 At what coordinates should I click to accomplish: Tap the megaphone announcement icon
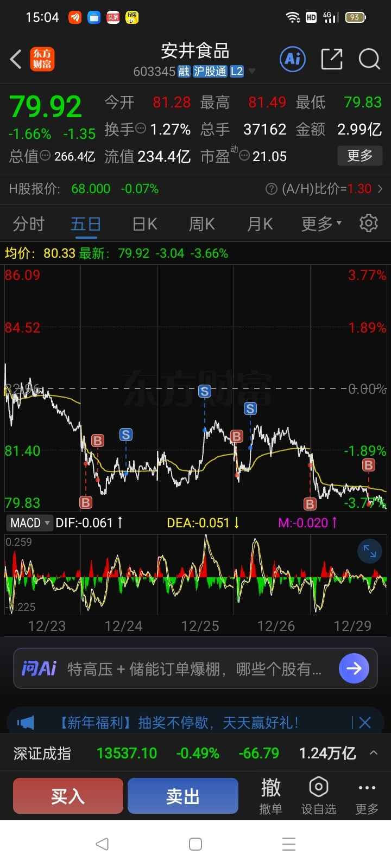pos(26,723)
